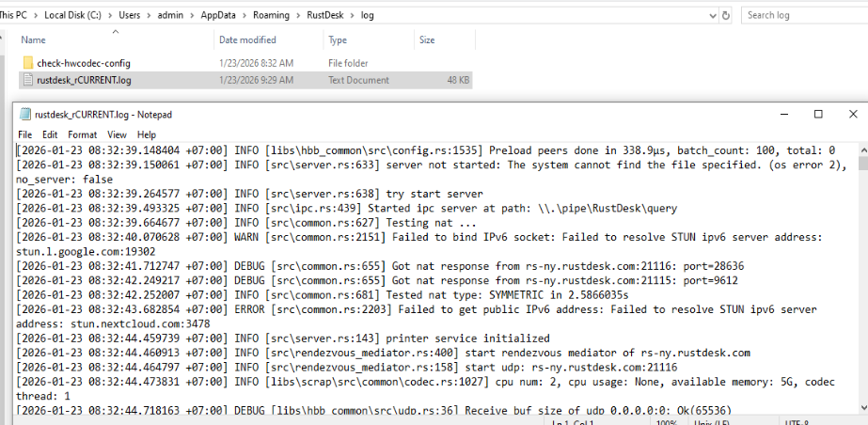
Task: Open the check-hwcodec-config folder icon
Action: 27,63
